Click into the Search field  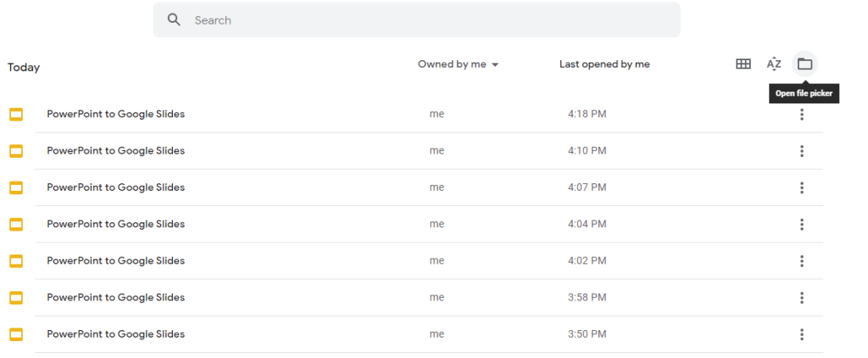416,20
